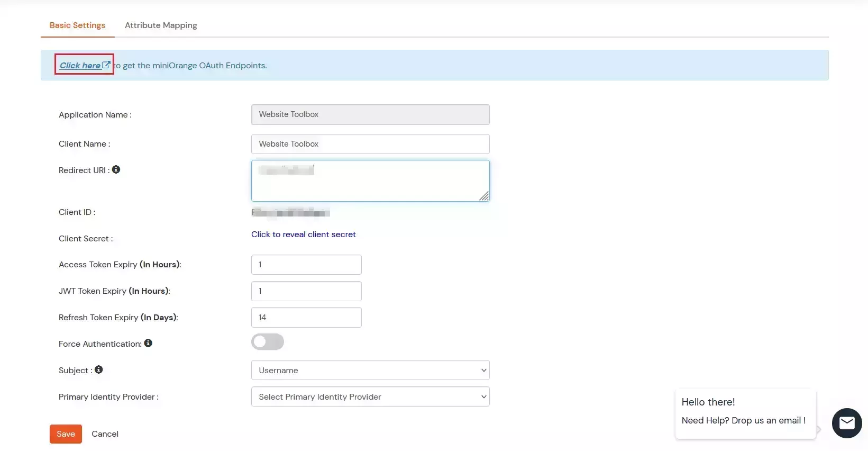Viewport: 868px width, 451px height.
Task: Click the Subject info icon
Action: pos(99,369)
